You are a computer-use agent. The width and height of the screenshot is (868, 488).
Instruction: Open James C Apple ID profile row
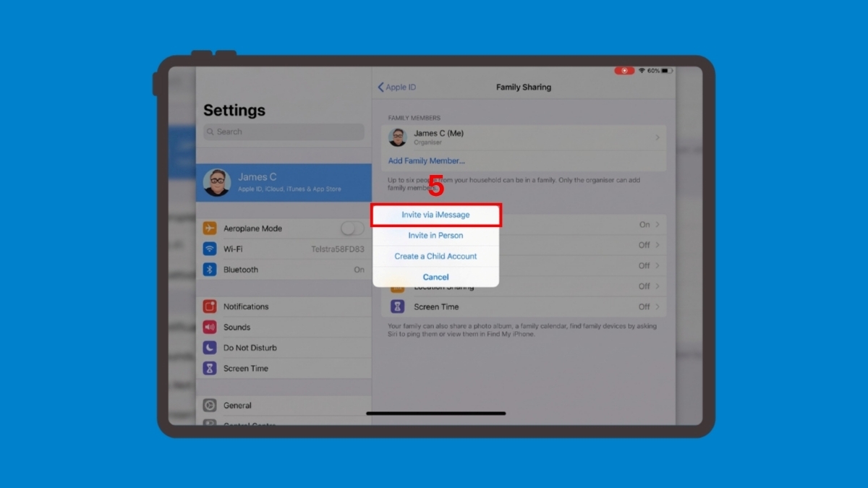pos(284,182)
